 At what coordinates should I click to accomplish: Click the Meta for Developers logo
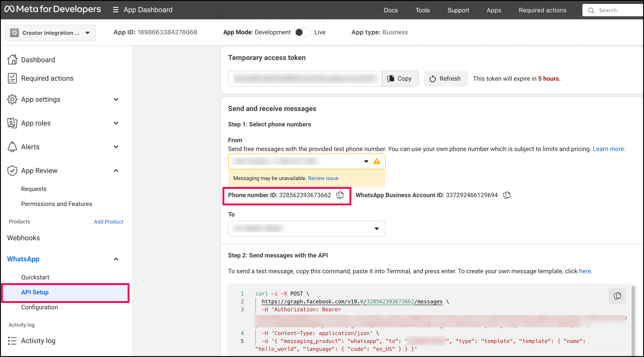pos(53,9)
